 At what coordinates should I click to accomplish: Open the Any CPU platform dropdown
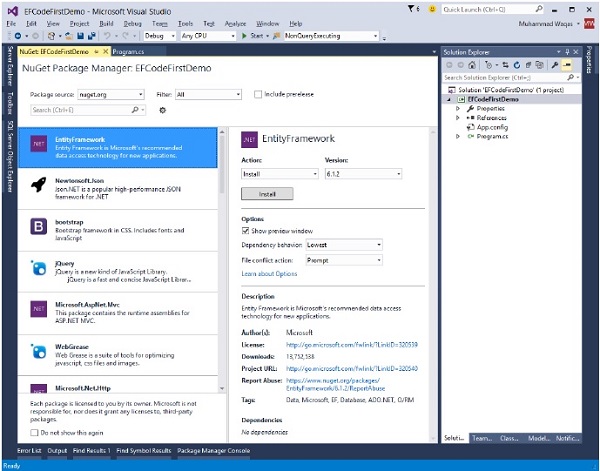[208, 36]
